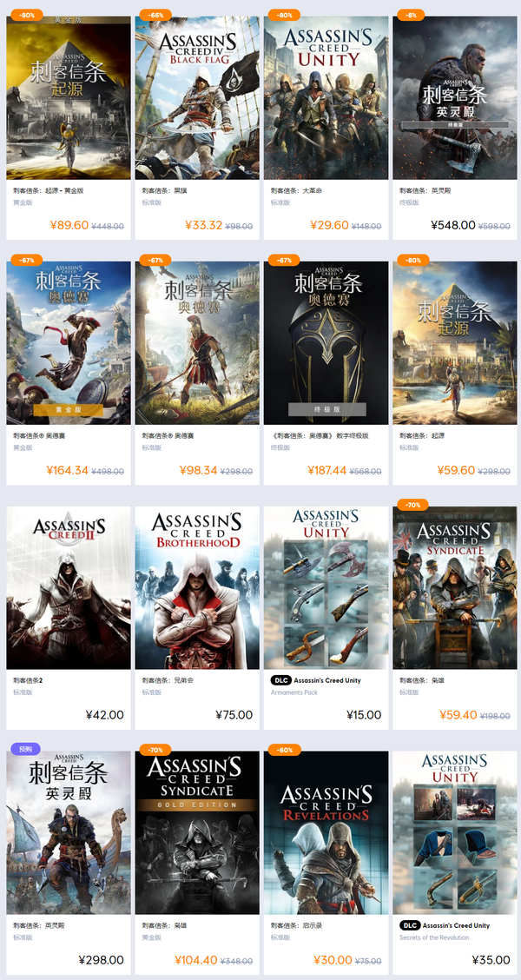Click the -60% badge on Revelations cover
This screenshot has width=521, height=980.
[x=283, y=749]
